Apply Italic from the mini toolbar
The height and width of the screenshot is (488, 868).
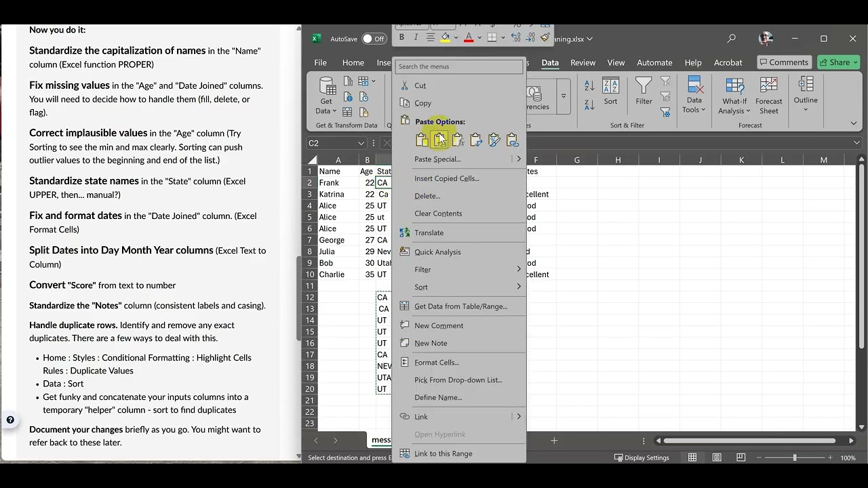point(416,38)
